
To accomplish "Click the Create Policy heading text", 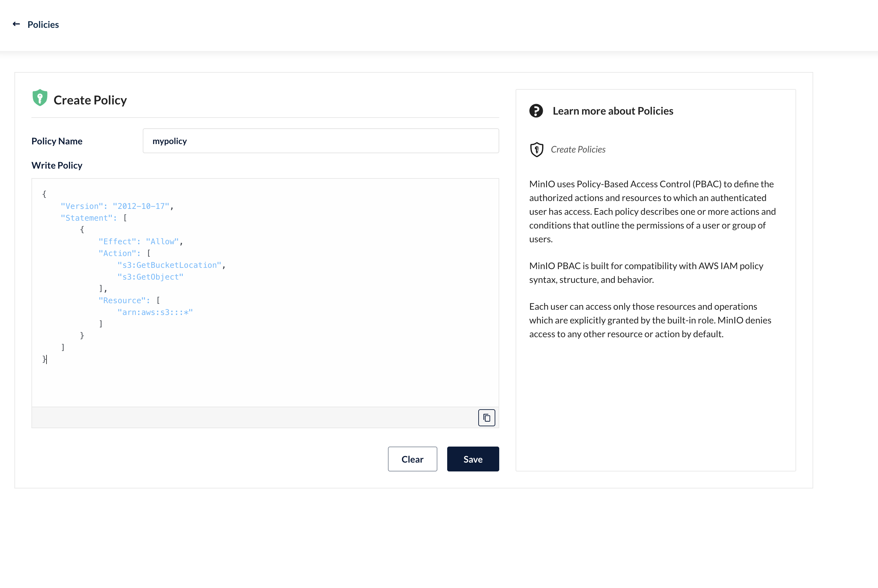I will [90, 101].
